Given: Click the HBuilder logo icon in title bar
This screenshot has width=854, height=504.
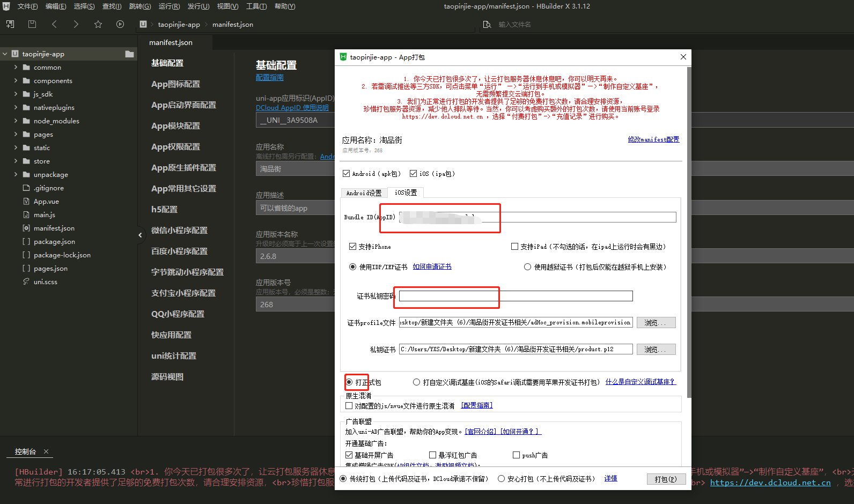Looking at the screenshot, I should click(x=6, y=6).
